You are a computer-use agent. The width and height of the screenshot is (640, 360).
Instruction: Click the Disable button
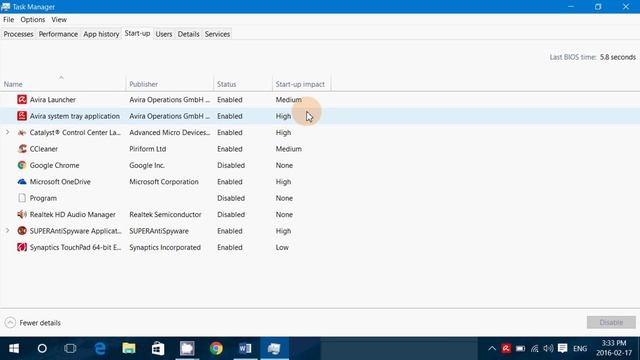pyautogui.click(x=611, y=322)
